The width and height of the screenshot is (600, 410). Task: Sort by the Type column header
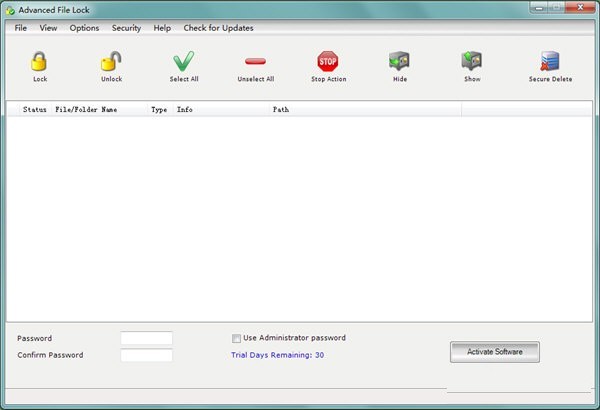[159, 109]
